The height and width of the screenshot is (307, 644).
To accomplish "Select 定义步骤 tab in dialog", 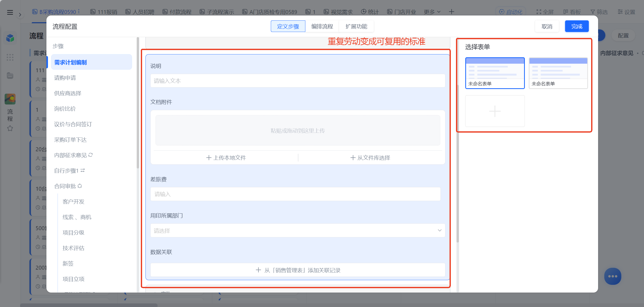I will click(x=288, y=26).
